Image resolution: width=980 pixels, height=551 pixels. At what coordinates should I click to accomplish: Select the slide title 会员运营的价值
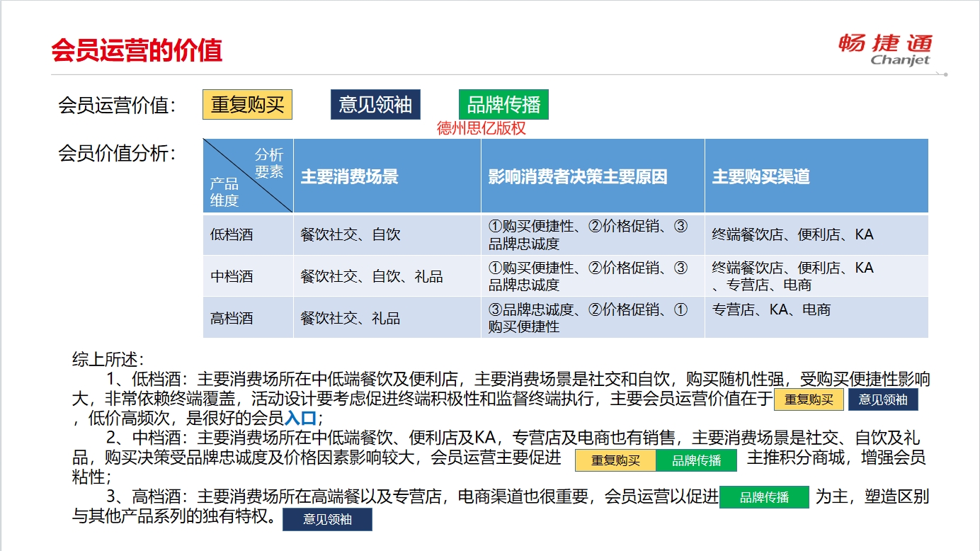pos(137,50)
